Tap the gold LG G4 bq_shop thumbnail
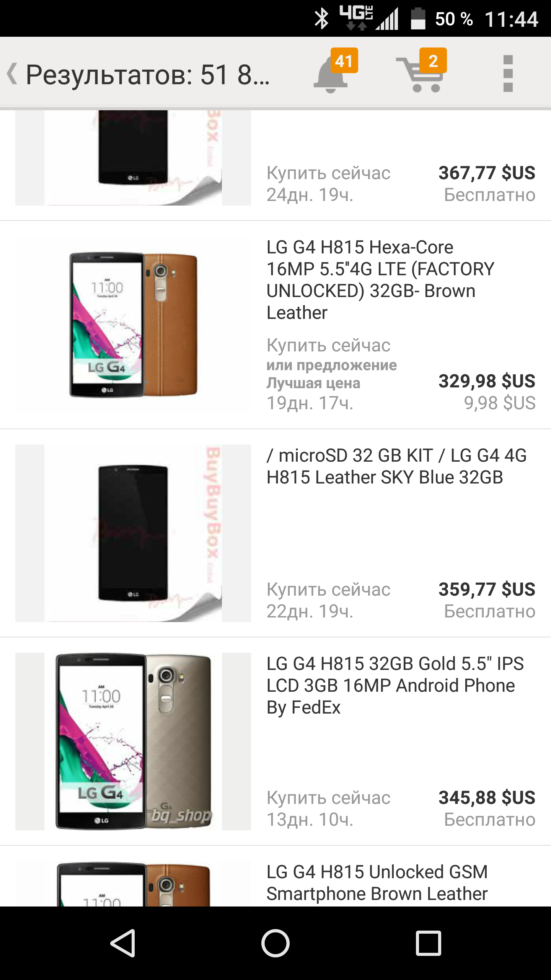The width and height of the screenshot is (551, 980). (133, 741)
